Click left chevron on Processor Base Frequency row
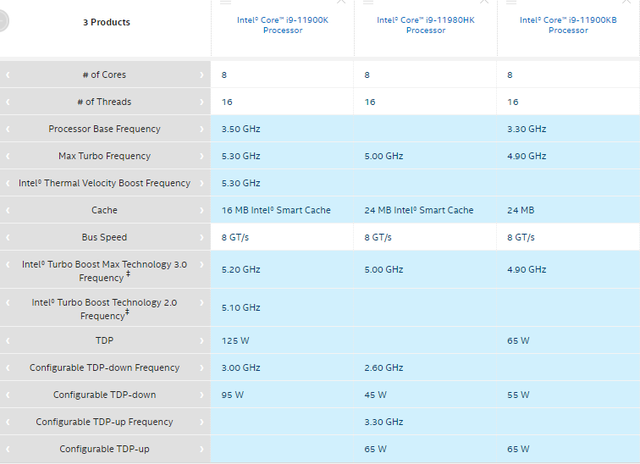This screenshot has height=464, width=640. point(8,129)
